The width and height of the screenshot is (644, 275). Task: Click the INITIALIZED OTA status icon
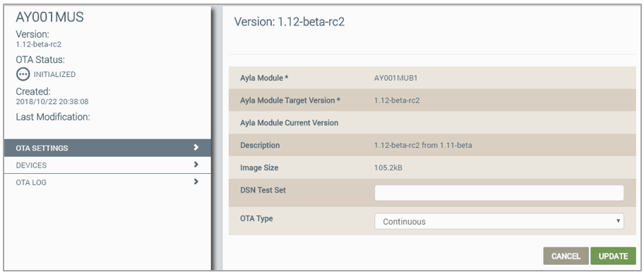tap(23, 74)
